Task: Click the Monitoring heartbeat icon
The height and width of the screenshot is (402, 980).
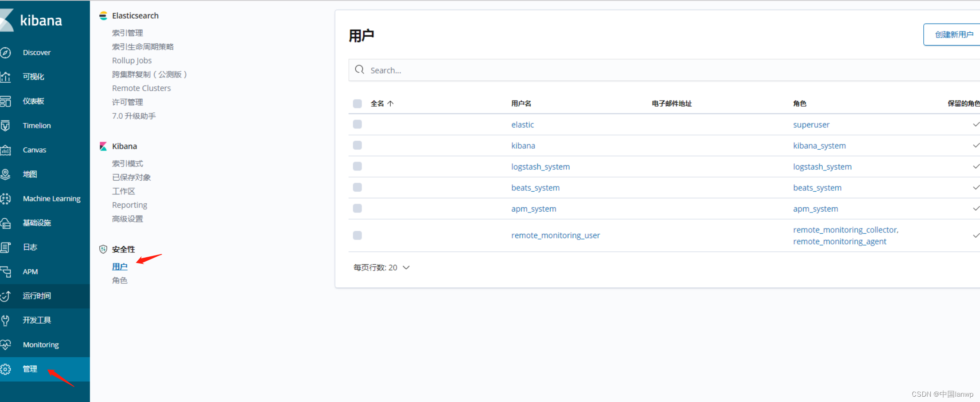Action: tap(5, 345)
